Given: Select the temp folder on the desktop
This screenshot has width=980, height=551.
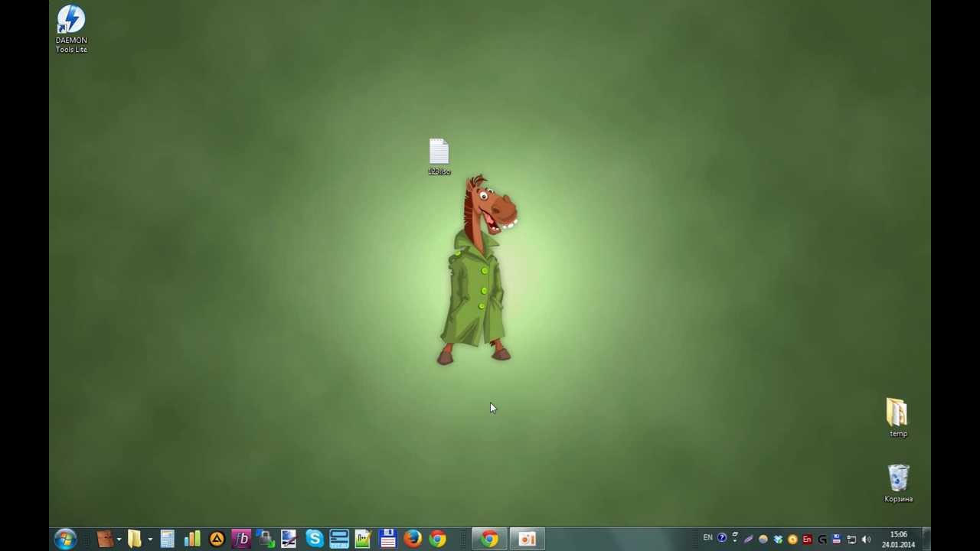Looking at the screenshot, I should click(897, 418).
